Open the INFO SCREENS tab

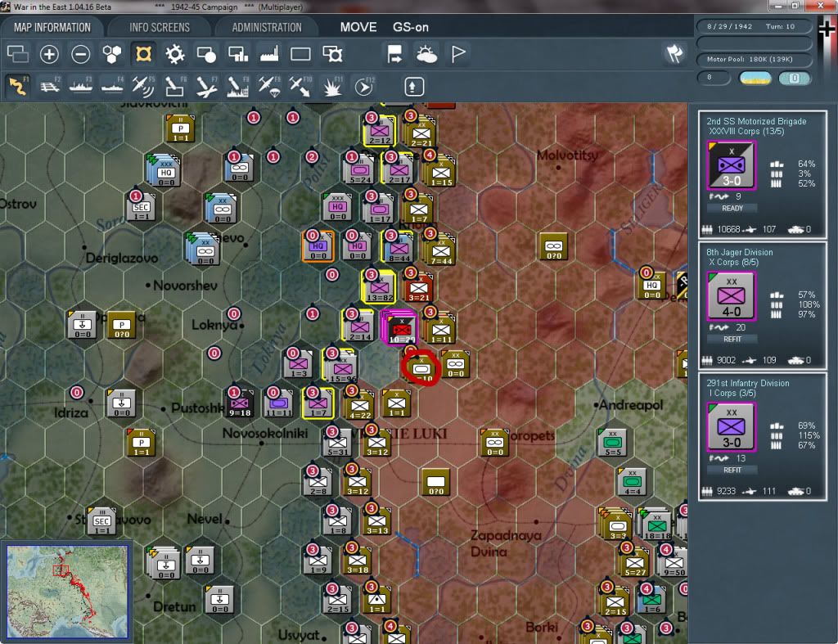click(x=160, y=27)
